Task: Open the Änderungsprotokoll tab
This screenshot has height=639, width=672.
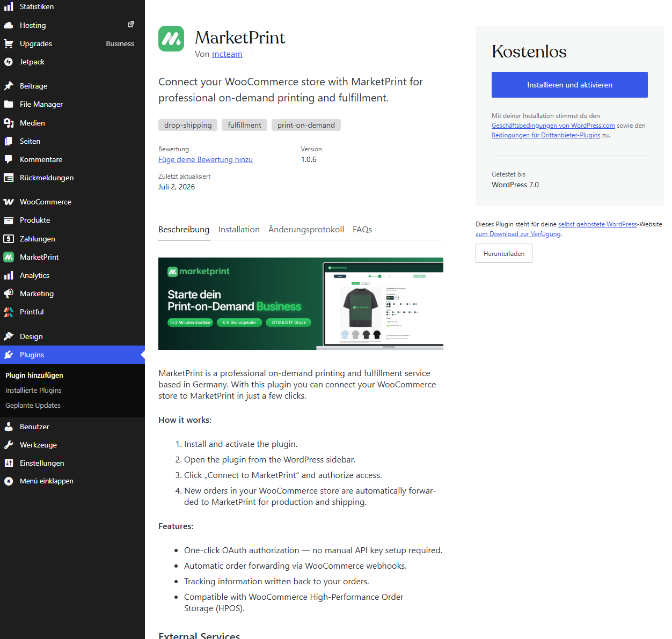Action: (306, 230)
